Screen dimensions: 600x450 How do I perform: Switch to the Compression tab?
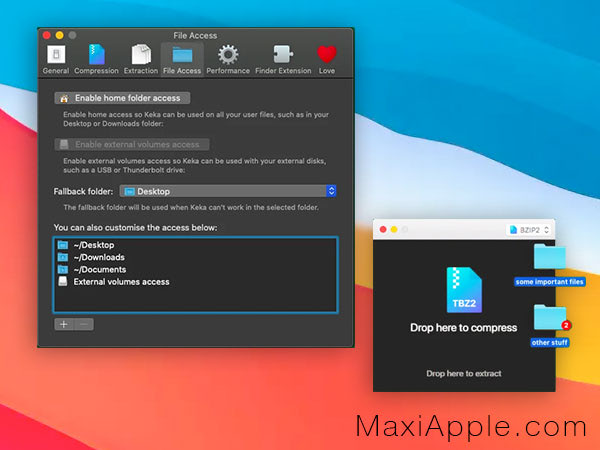96,60
